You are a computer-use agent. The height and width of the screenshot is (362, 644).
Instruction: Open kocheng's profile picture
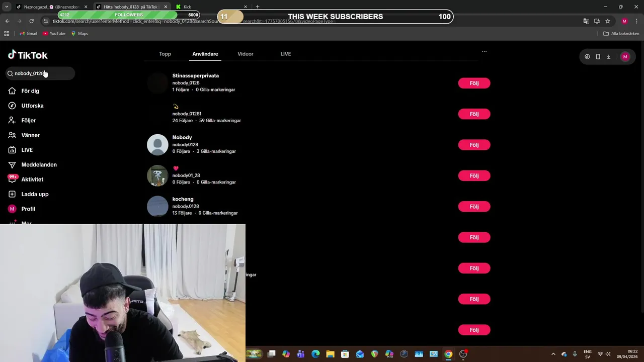click(157, 206)
